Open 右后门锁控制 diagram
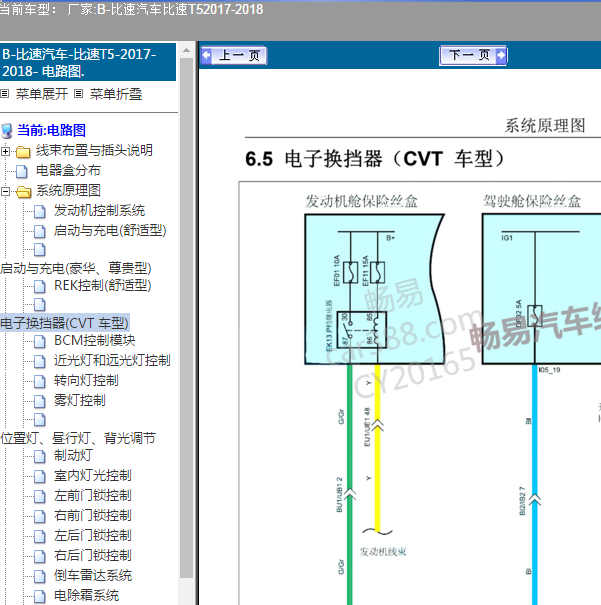This screenshot has width=601, height=605. point(93,555)
